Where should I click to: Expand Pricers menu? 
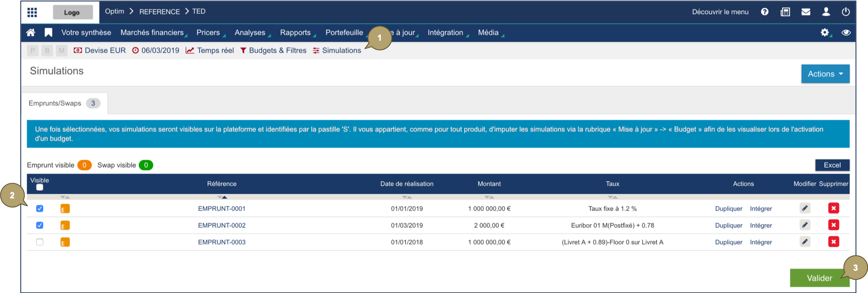click(210, 33)
